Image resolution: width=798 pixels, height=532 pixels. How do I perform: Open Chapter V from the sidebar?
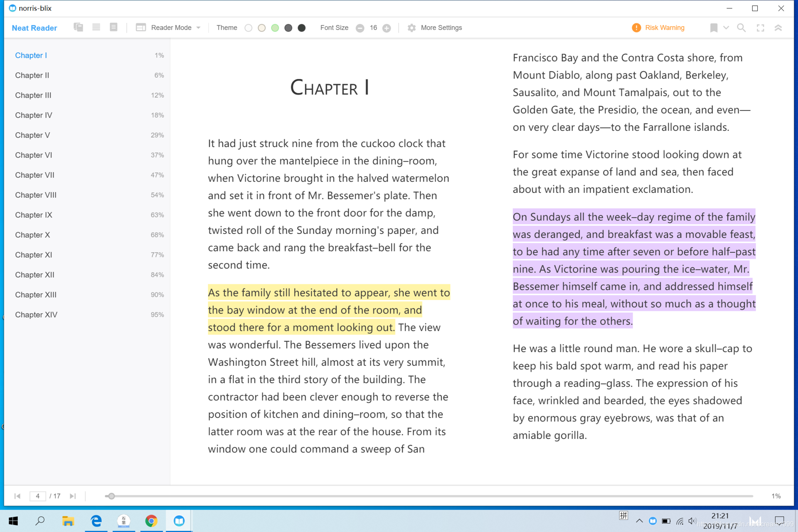point(32,135)
